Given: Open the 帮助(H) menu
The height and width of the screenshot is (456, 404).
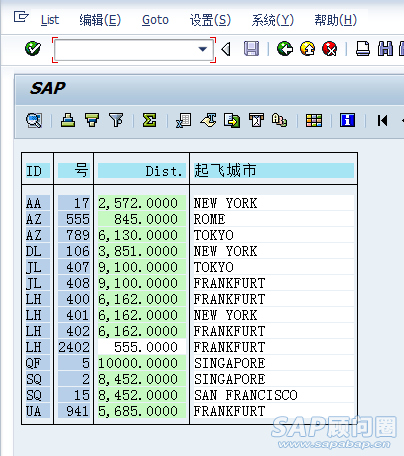Looking at the screenshot, I should coord(336,20).
